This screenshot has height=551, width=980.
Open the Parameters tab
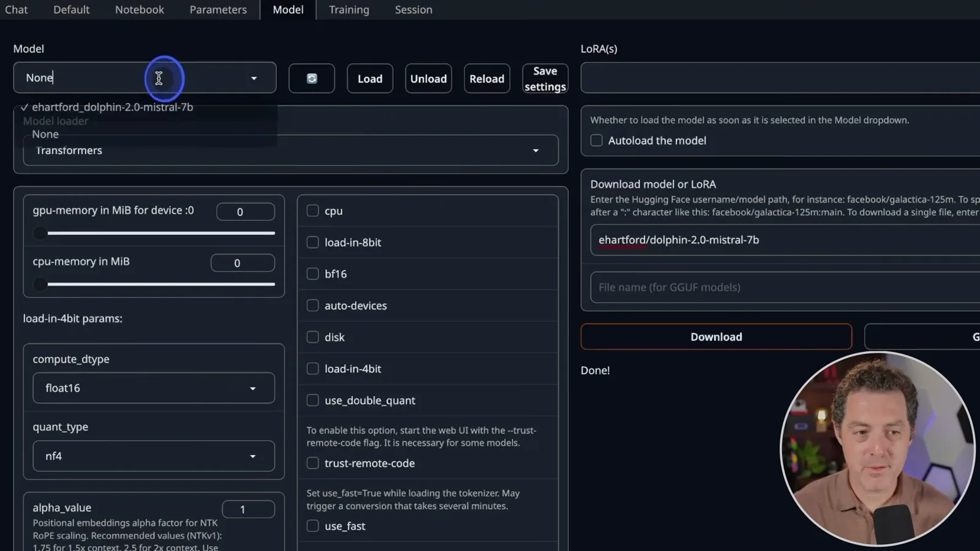218,10
